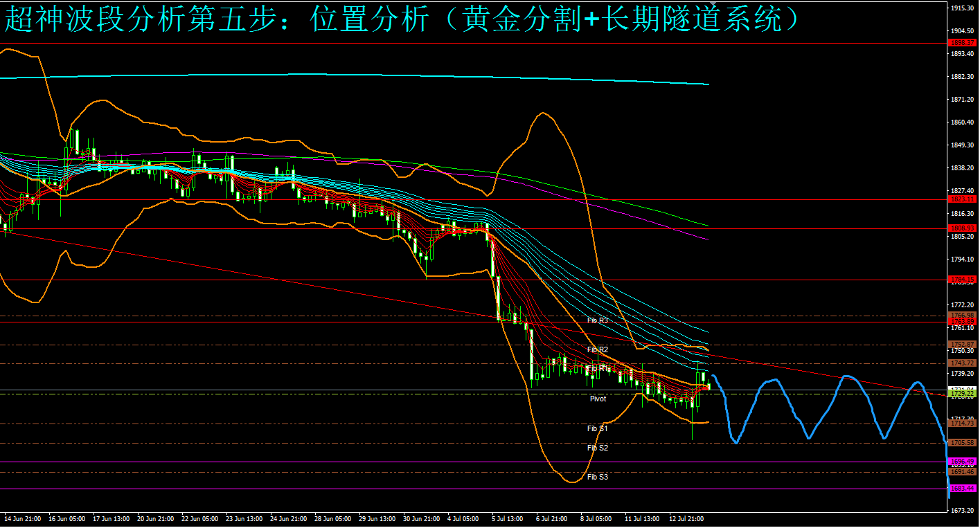Select the Fib S2 level label

[x=597, y=448]
